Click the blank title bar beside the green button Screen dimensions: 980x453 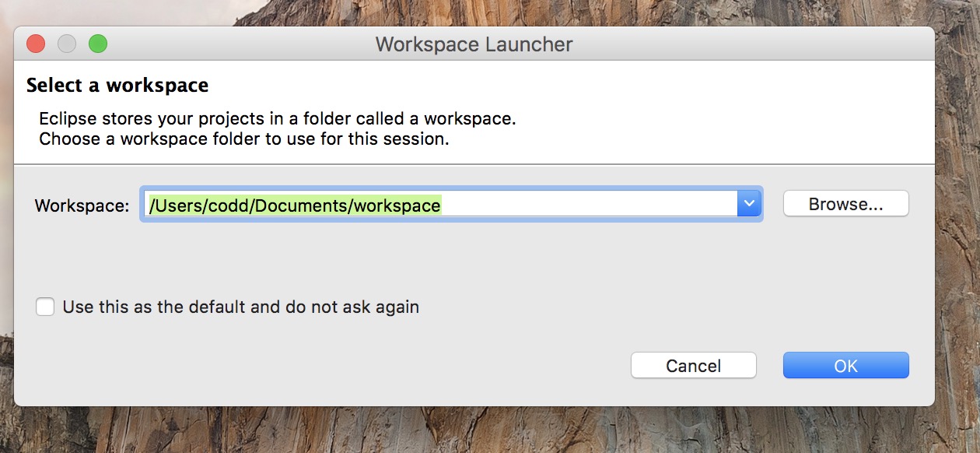233,44
